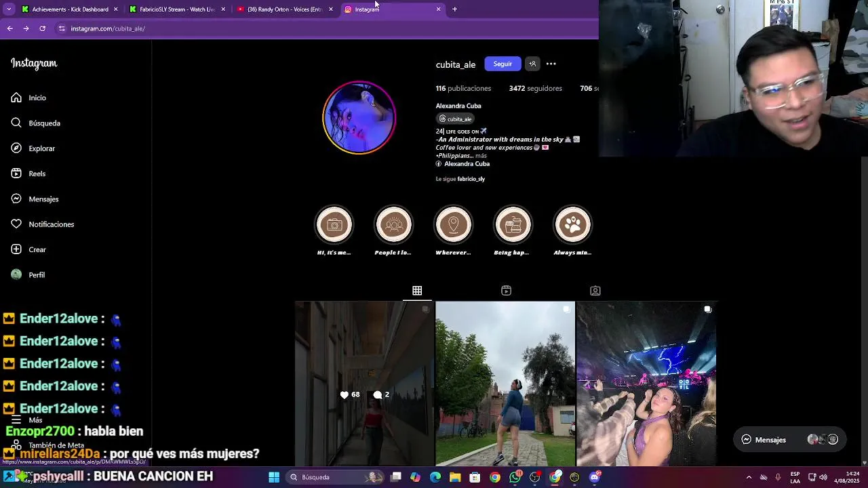Open the volume control in system tray
868x488 pixels.
tap(823, 477)
